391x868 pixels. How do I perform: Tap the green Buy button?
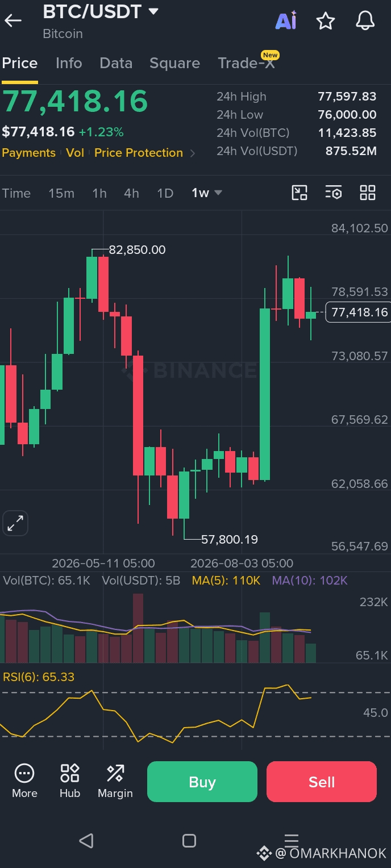[x=202, y=782]
